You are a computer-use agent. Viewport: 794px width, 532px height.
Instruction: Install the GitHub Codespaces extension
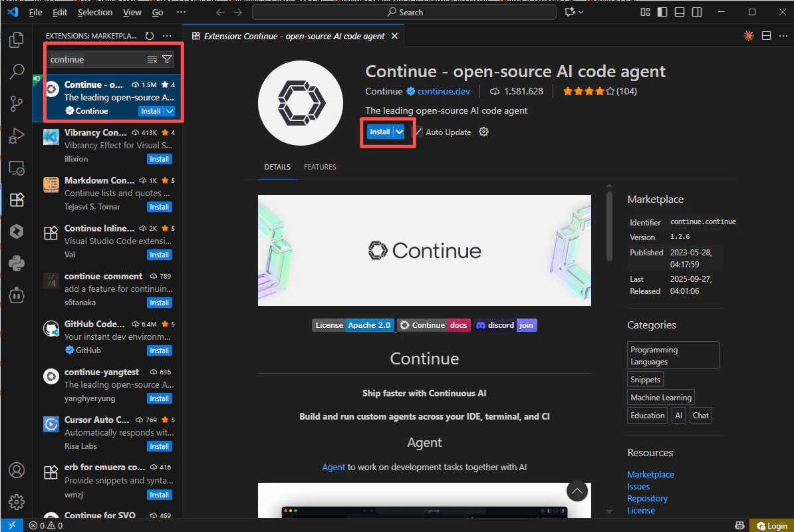pos(159,350)
